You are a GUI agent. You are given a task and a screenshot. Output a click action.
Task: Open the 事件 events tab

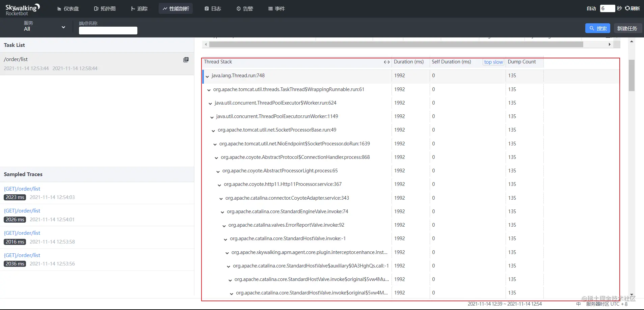click(x=276, y=8)
